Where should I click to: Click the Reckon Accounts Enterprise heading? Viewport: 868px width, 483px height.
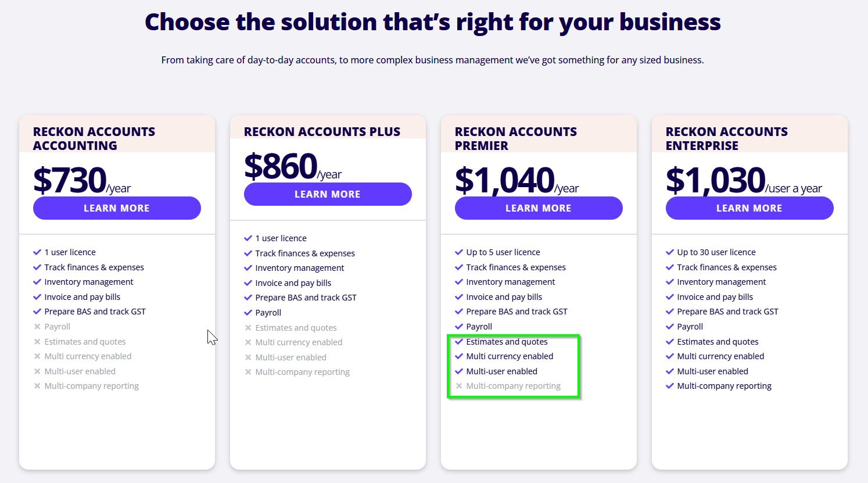click(x=727, y=138)
